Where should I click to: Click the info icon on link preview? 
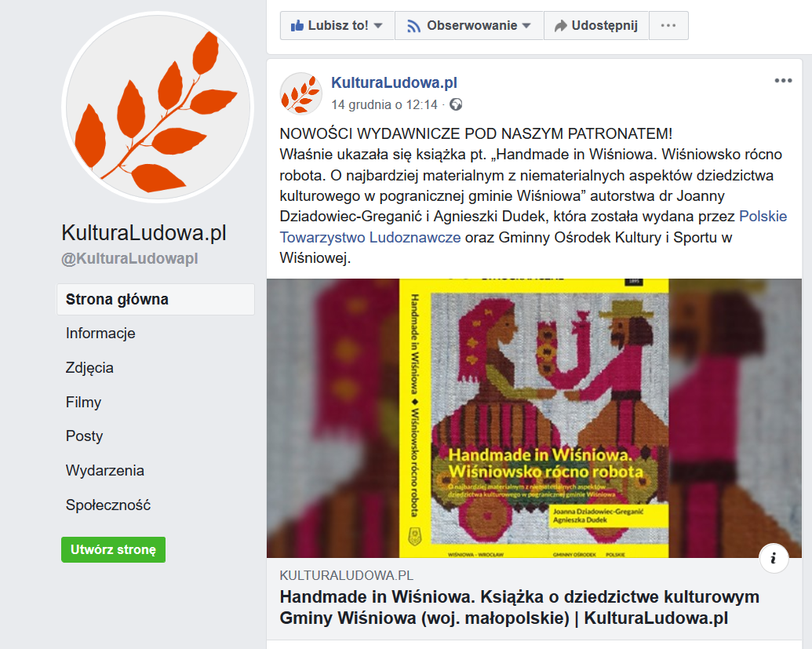tap(773, 558)
